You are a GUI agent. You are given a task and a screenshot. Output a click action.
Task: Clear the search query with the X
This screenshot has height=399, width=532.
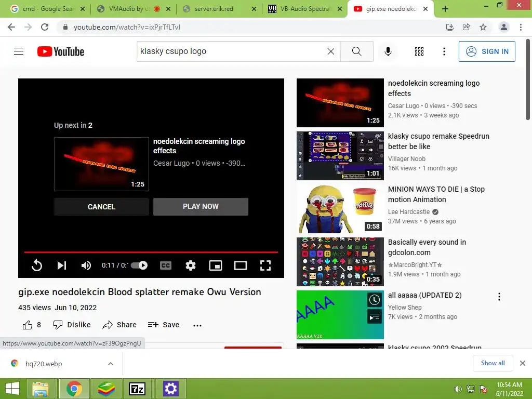[331, 51]
